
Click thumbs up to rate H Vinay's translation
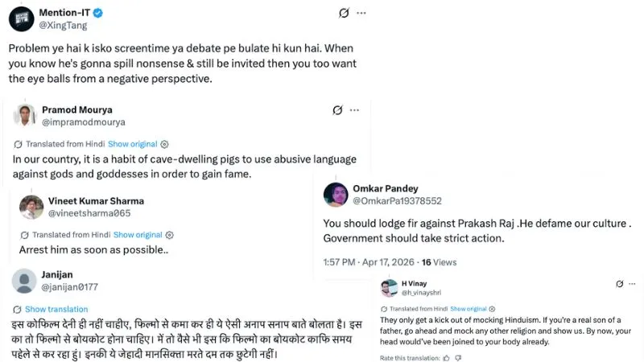[446, 357]
